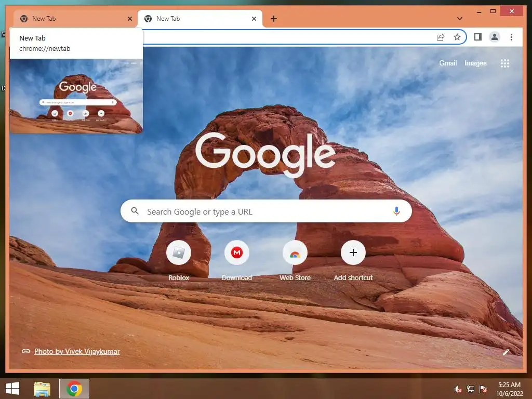This screenshot has height=399, width=532.
Task: Open the Roblox shortcut
Action: point(179,261)
